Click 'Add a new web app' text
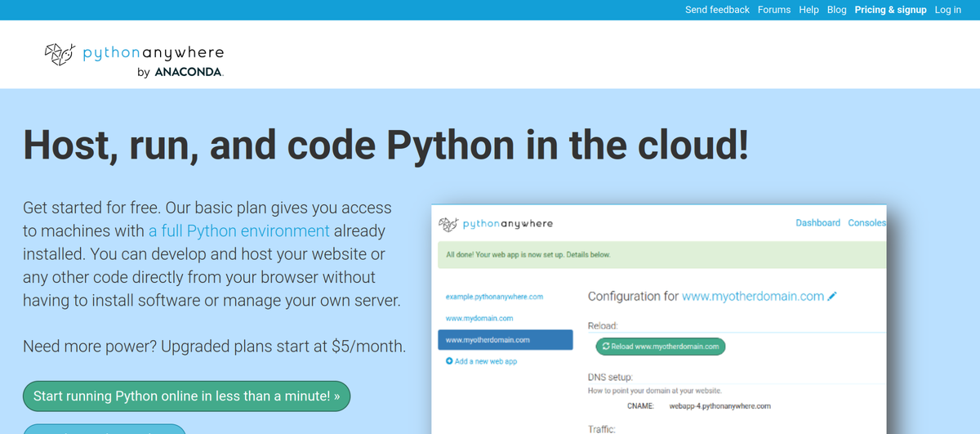Viewport: 980px width, 434px height. pos(486,361)
